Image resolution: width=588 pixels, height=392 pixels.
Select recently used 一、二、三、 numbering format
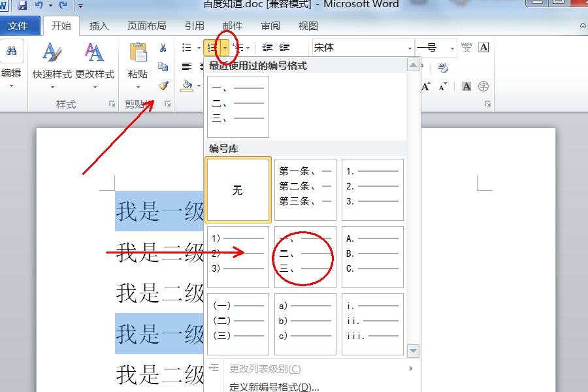point(238,106)
